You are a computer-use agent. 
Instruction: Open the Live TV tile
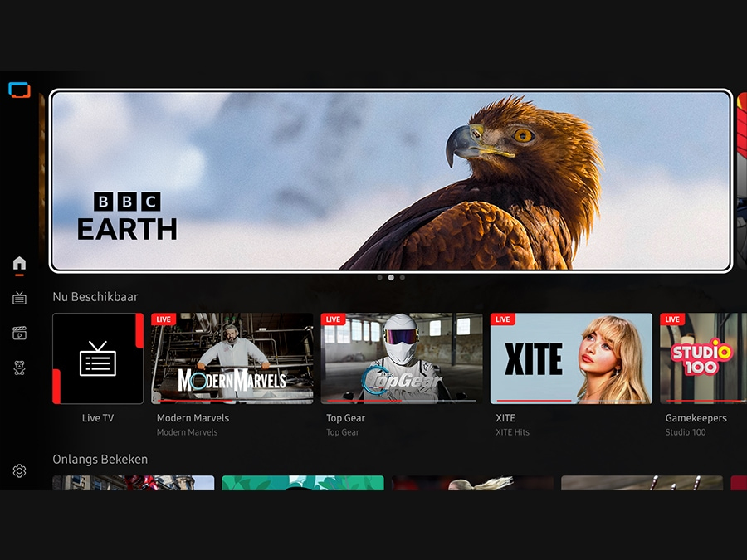(x=98, y=358)
